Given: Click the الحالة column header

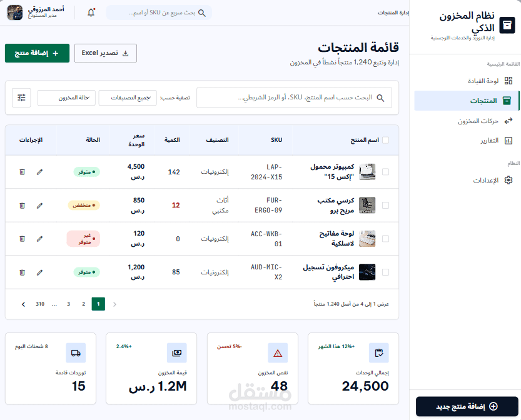Looking at the screenshot, I should pyautogui.click(x=93, y=140).
